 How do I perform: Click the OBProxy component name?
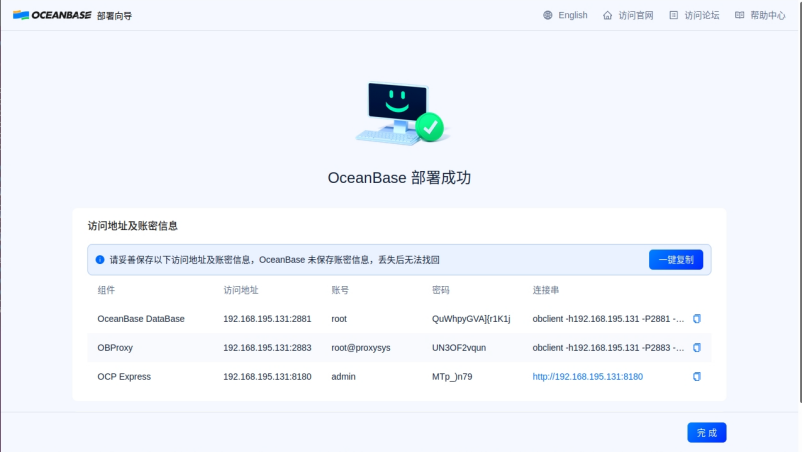click(115, 348)
